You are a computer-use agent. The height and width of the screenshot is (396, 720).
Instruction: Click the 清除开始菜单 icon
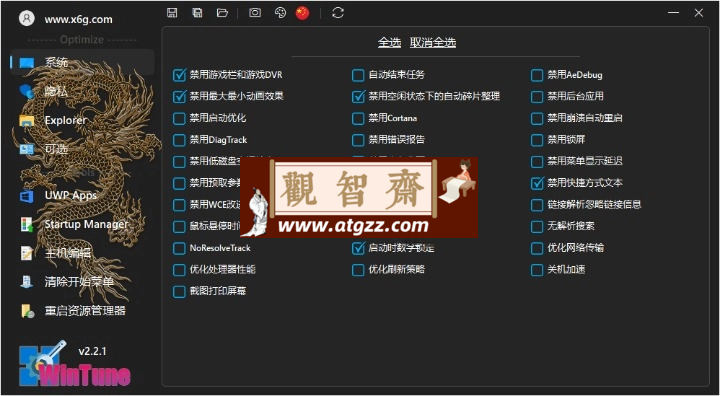[27, 282]
